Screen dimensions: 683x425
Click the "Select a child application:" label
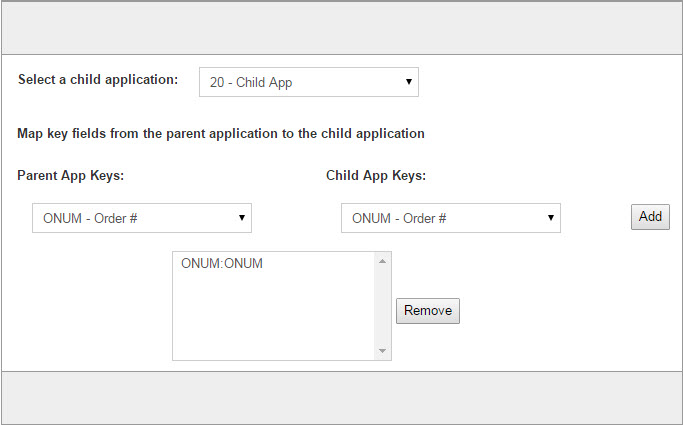coord(98,80)
